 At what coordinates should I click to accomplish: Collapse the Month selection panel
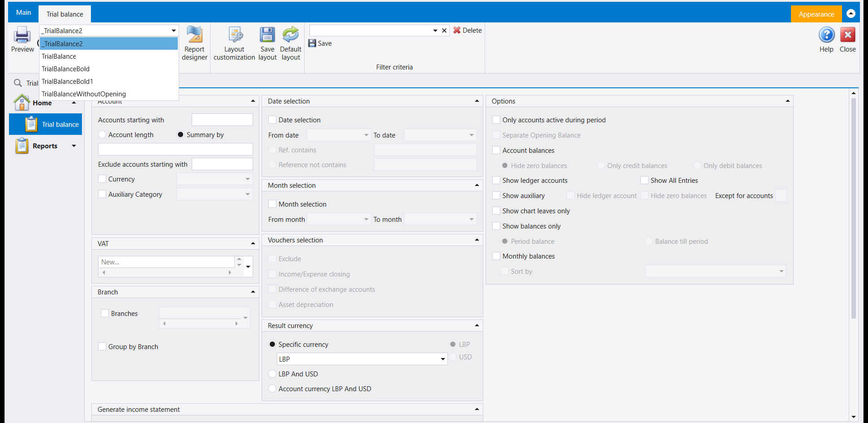coord(477,185)
